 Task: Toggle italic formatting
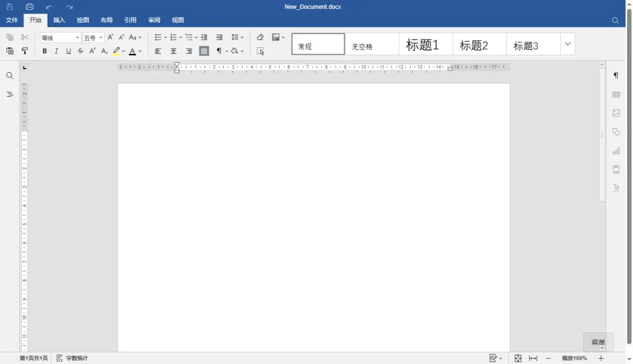[56, 51]
